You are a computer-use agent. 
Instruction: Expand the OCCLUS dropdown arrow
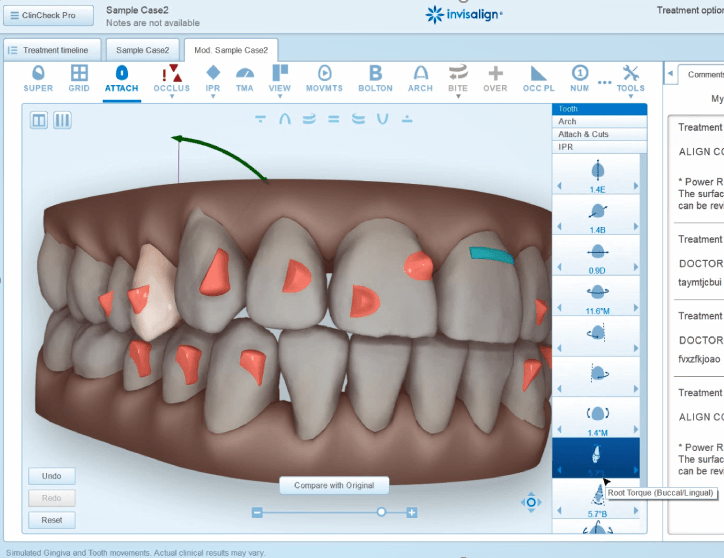point(172,97)
